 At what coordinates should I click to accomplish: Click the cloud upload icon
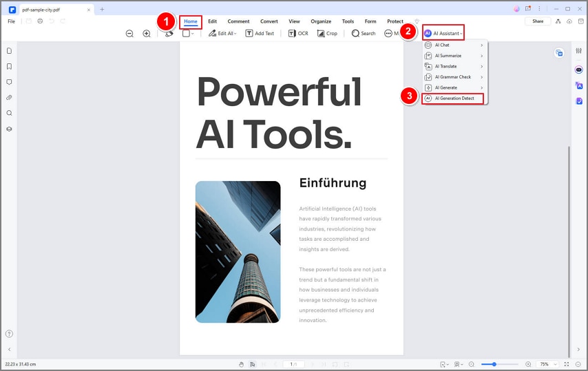(569, 21)
